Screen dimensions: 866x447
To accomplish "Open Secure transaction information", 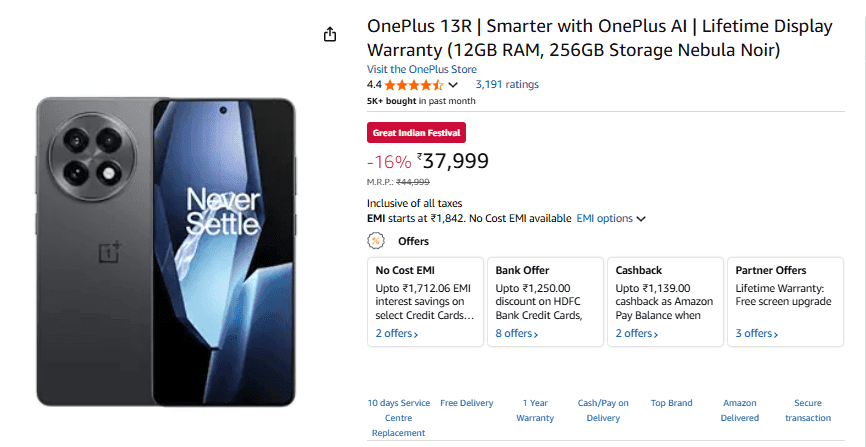I will click(x=808, y=410).
